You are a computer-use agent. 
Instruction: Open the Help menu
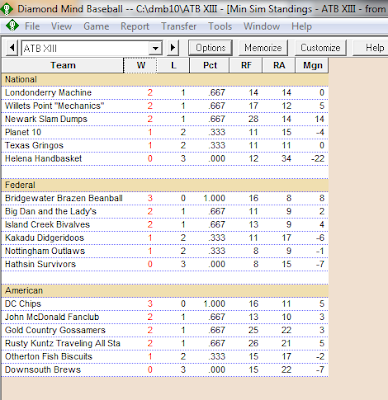point(301,26)
